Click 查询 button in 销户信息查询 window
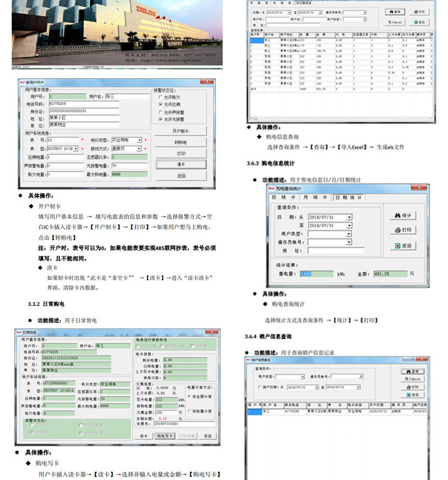 (x=413, y=371)
